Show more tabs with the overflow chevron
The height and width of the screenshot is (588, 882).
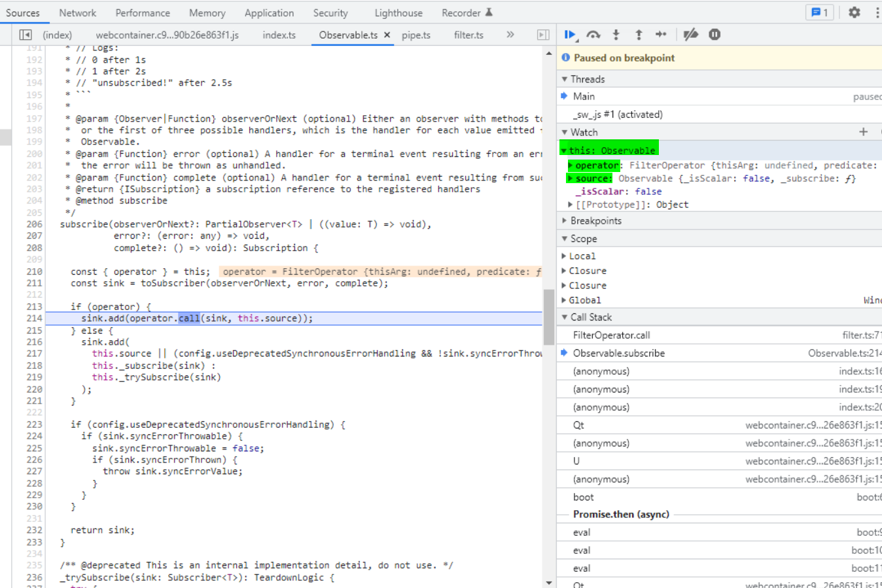click(510, 35)
